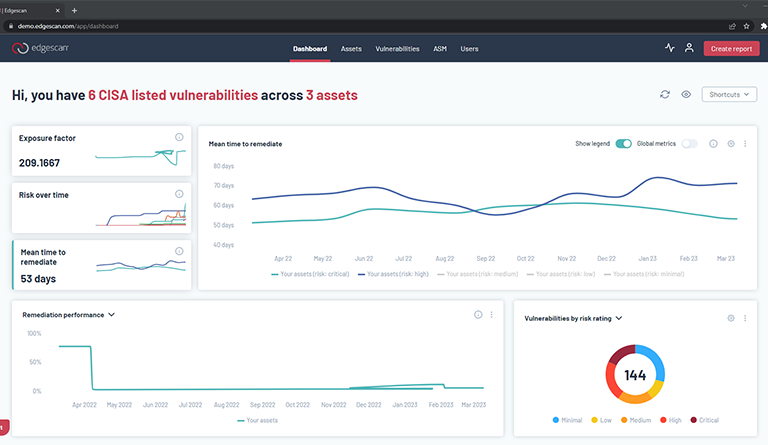Follow the 6 CISA listed vulnerabilities link

[x=173, y=95]
